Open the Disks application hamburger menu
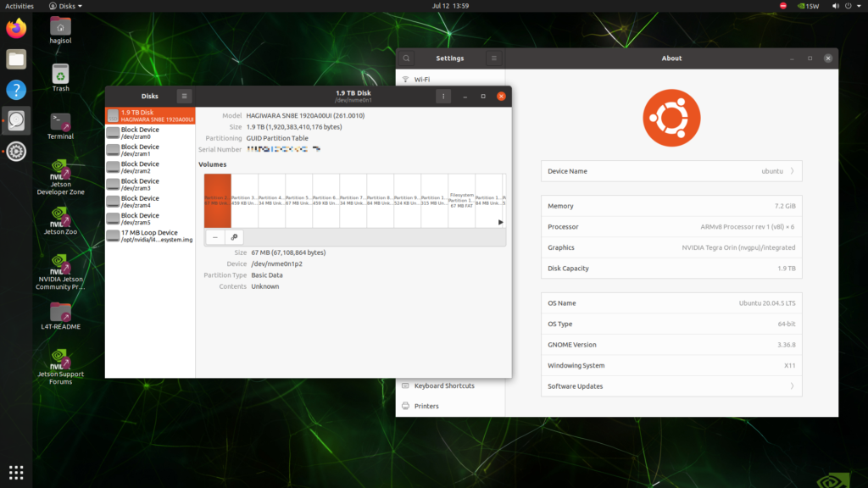Viewport: 868px width, 488px height. click(x=184, y=97)
